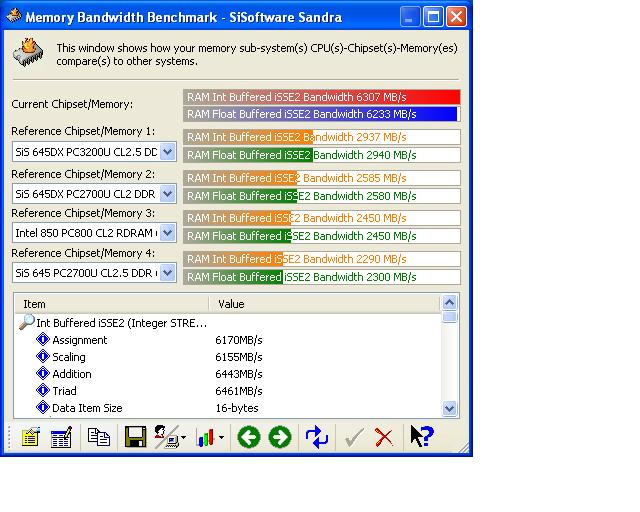Open Reference Chipset/Memory 3 Intel 850 dropdown
The height and width of the screenshot is (512, 640).
pyautogui.click(x=167, y=233)
